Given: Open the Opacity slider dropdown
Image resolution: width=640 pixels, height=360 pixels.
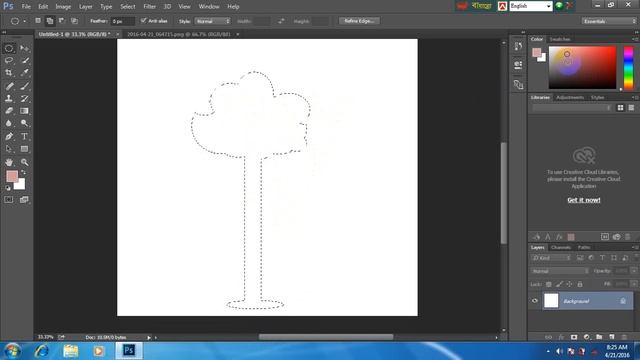Looking at the screenshot, I should click(634, 271).
